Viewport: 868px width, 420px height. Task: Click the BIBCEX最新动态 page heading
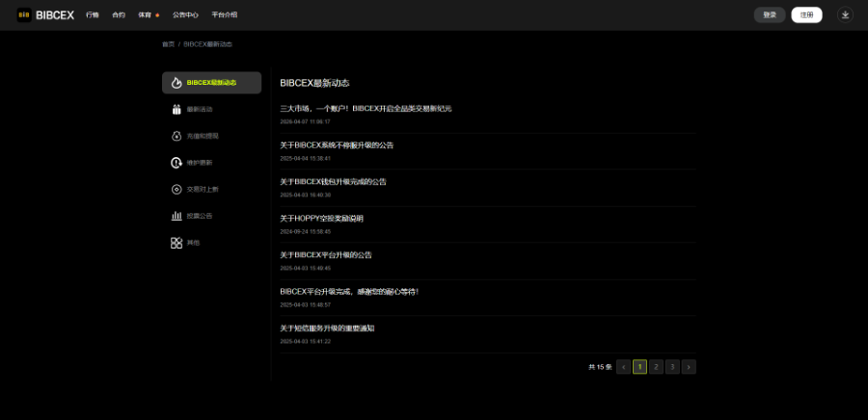click(x=315, y=84)
